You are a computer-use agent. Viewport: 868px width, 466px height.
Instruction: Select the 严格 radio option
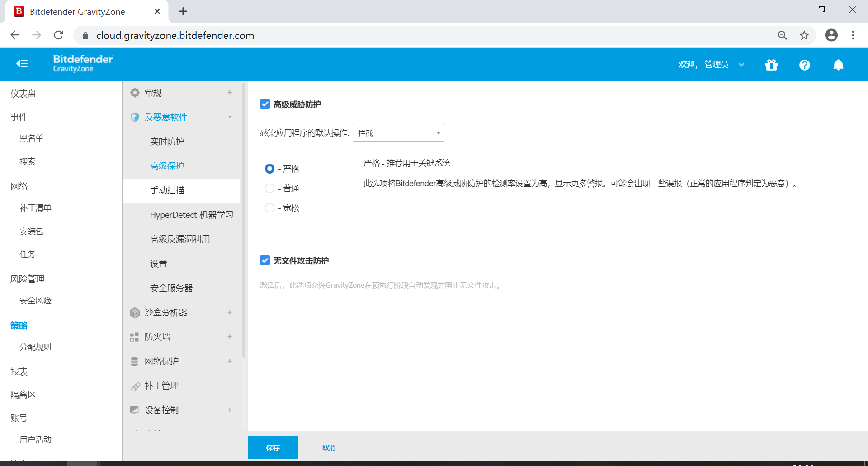point(269,169)
